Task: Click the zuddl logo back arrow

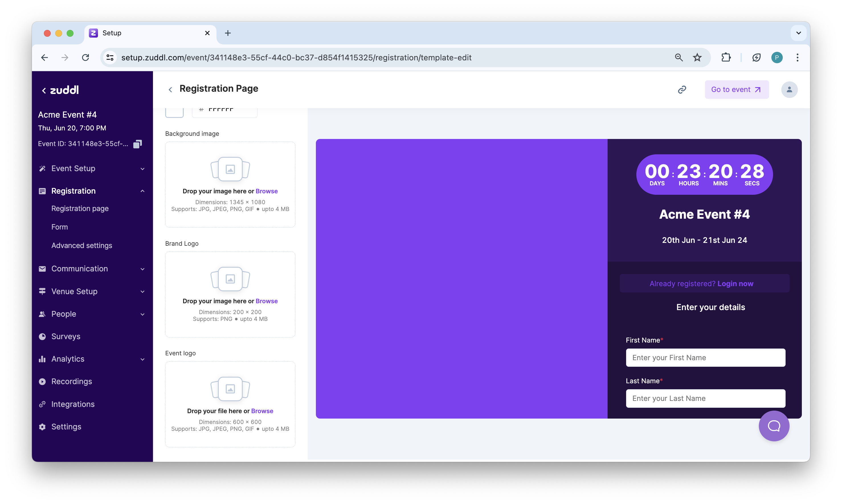Action: [x=44, y=91]
